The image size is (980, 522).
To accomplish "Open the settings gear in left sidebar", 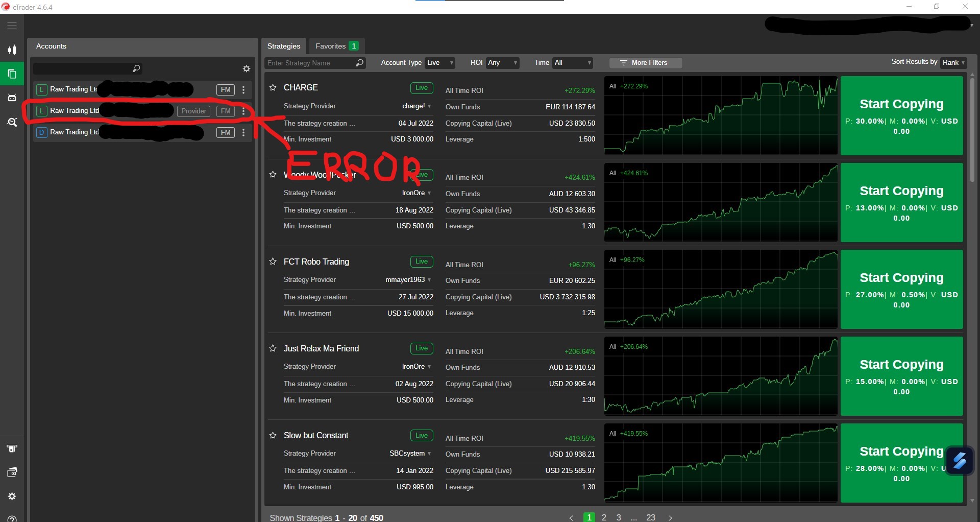I will tap(12, 496).
